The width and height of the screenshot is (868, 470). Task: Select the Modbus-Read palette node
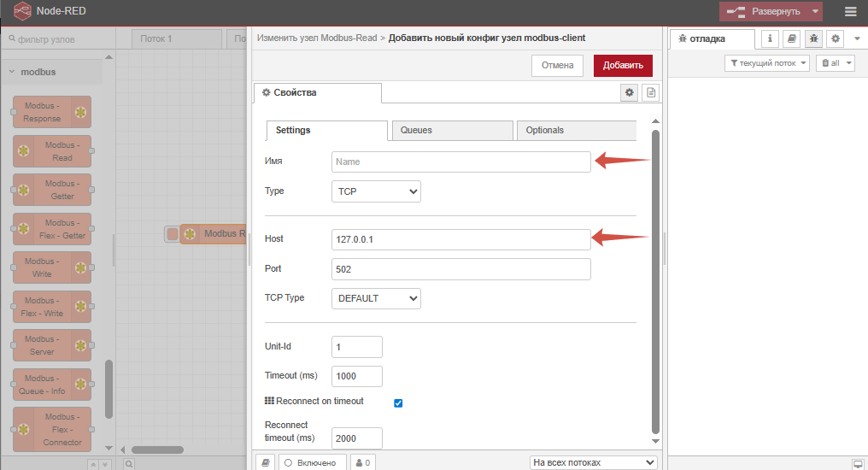tap(52, 151)
